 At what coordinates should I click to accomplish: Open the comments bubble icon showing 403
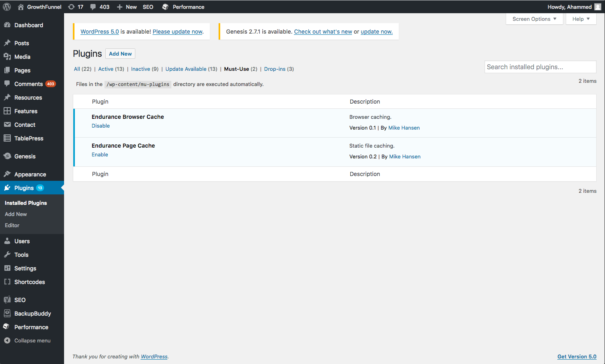click(x=93, y=7)
